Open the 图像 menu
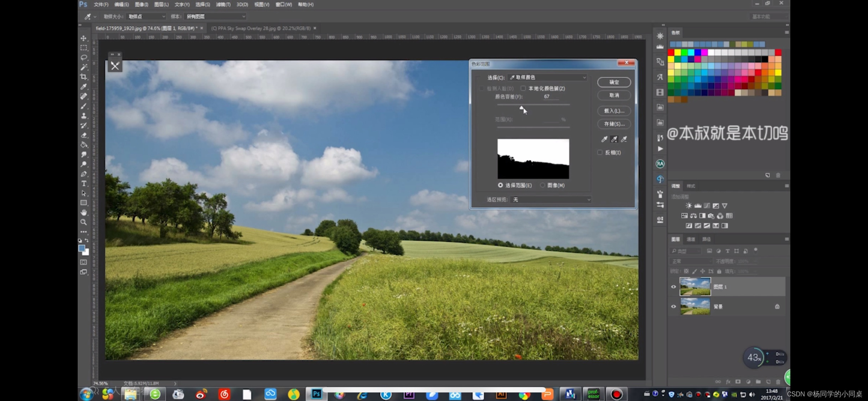This screenshot has height=401, width=868. point(141,5)
